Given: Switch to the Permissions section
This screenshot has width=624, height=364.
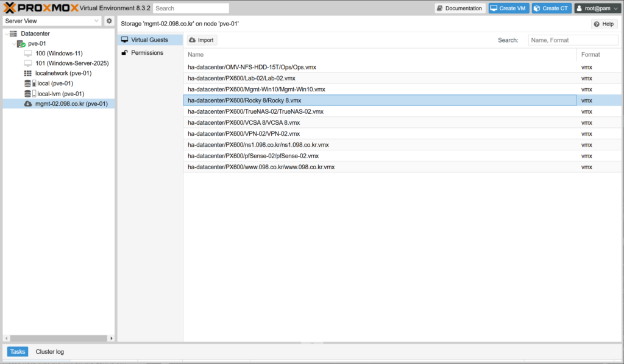Looking at the screenshot, I should (147, 53).
